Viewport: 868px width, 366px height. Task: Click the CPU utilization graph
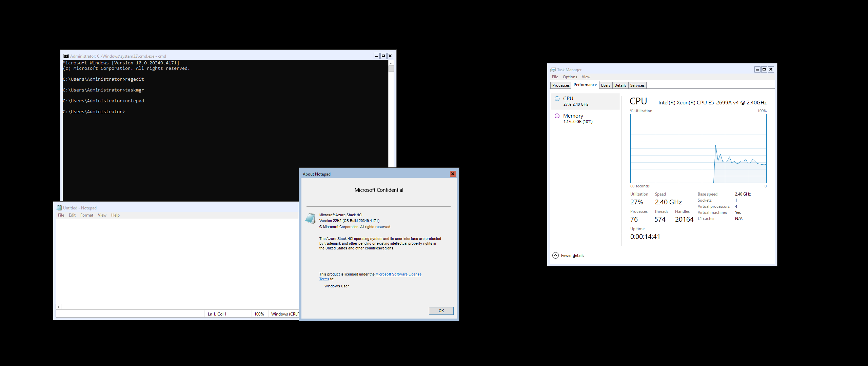click(698, 148)
